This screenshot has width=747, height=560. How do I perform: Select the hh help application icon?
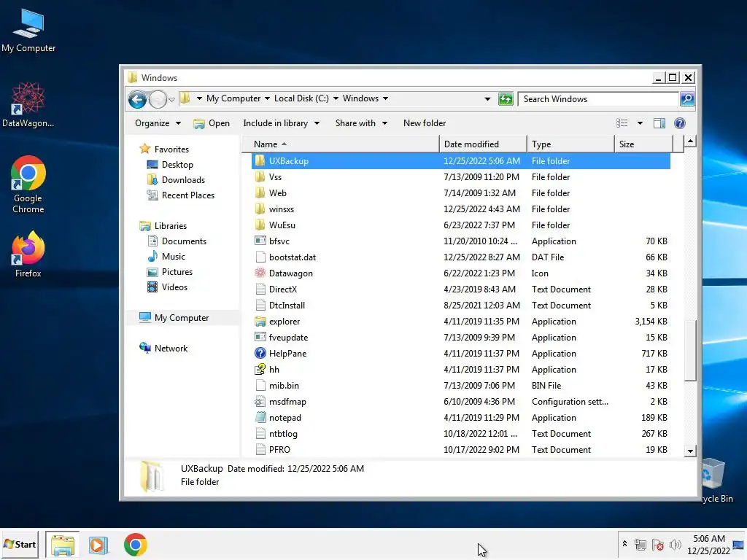click(260, 370)
